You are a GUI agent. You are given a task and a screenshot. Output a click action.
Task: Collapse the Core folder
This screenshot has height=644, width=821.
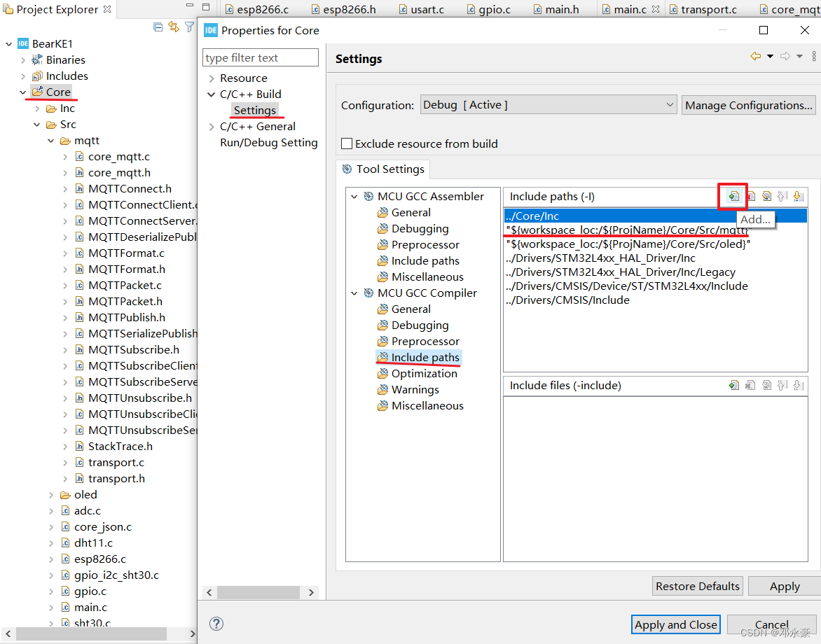23,92
